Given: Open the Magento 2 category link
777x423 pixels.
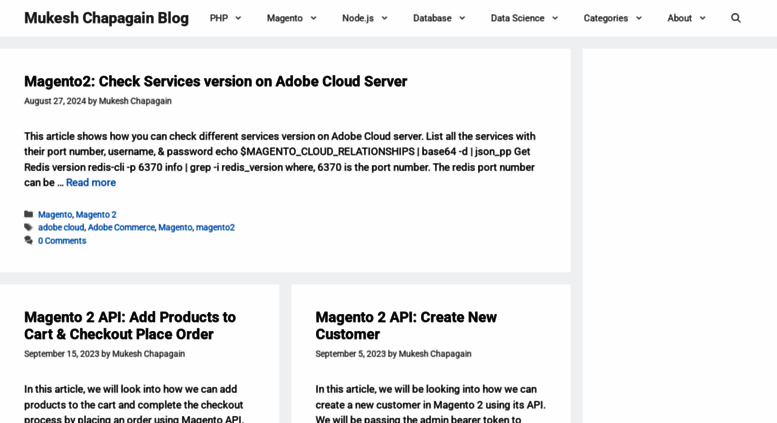Looking at the screenshot, I should (96, 214).
